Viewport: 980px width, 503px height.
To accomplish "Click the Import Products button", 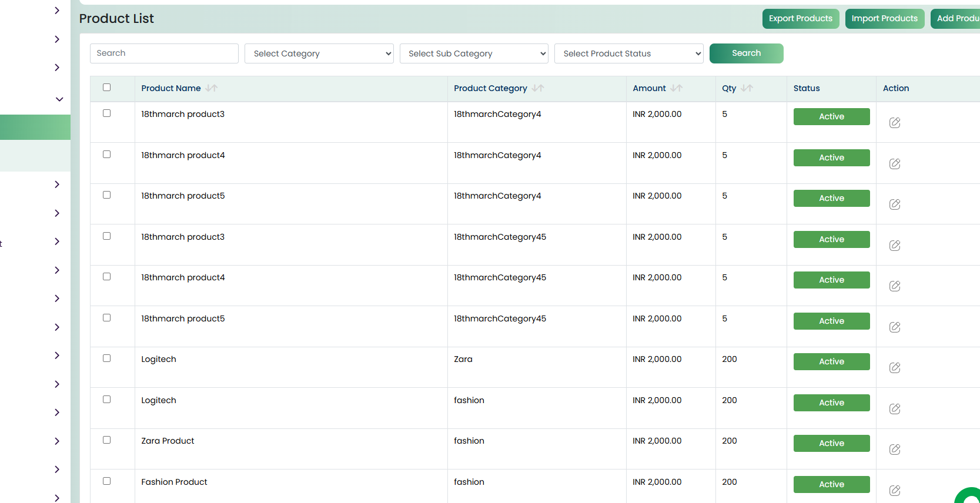I will point(885,19).
